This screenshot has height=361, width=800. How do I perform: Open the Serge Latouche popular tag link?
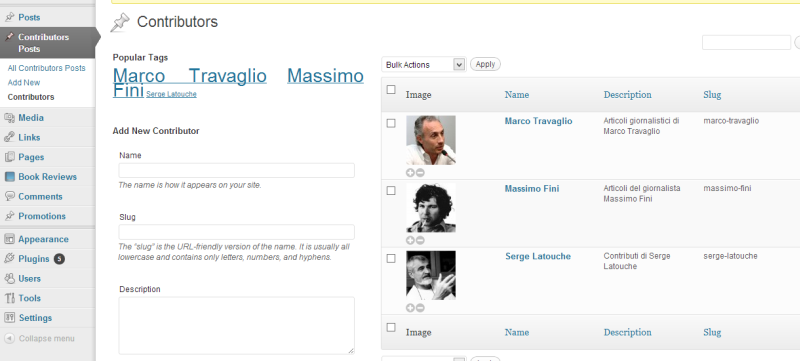point(171,94)
